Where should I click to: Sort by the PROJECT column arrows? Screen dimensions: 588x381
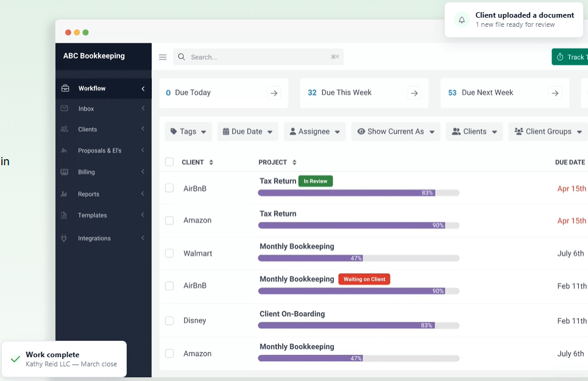[x=294, y=162]
